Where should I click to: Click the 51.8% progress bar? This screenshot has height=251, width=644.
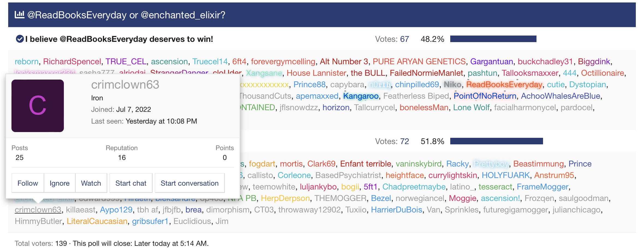point(496,141)
